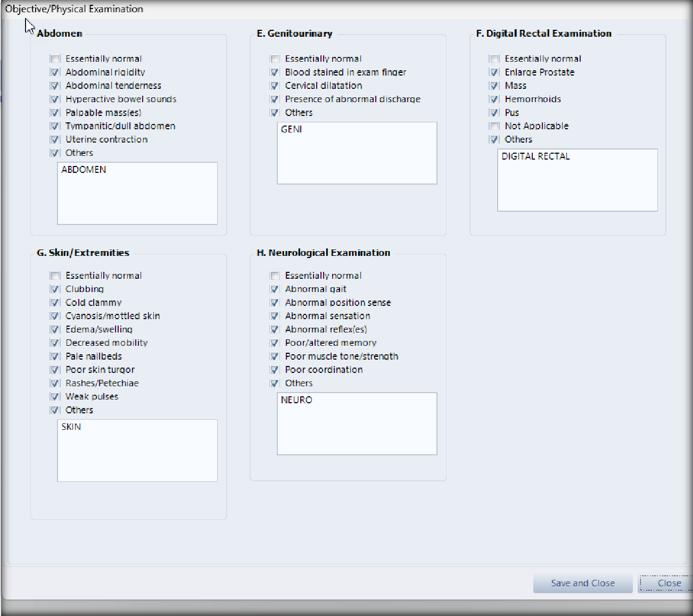Uncheck Uterine contraction option
This screenshot has width=693, height=616.
click(x=55, y=140)
